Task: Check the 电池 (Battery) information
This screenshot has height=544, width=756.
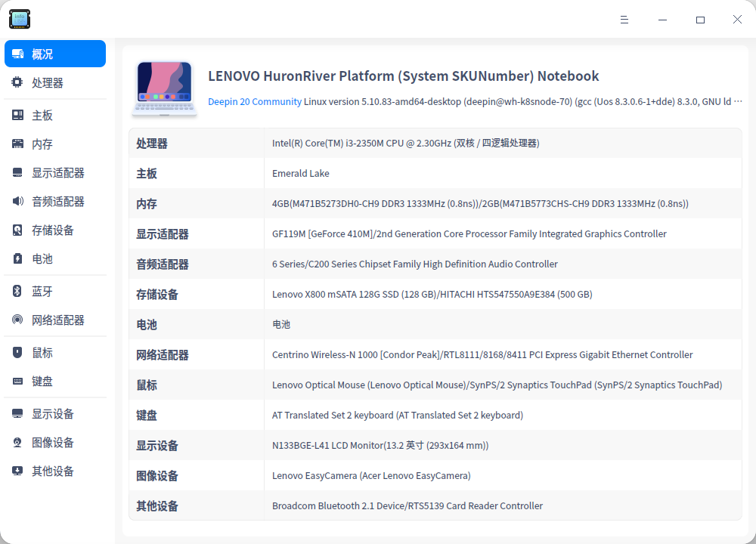Action: (x=45, y=259)
